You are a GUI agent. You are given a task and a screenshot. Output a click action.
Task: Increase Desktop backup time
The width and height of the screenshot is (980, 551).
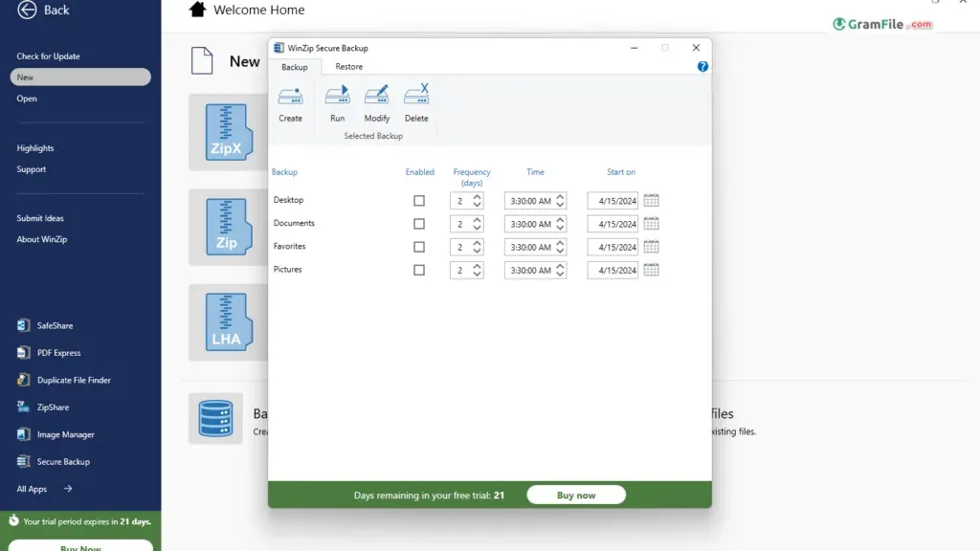(560, 197)
